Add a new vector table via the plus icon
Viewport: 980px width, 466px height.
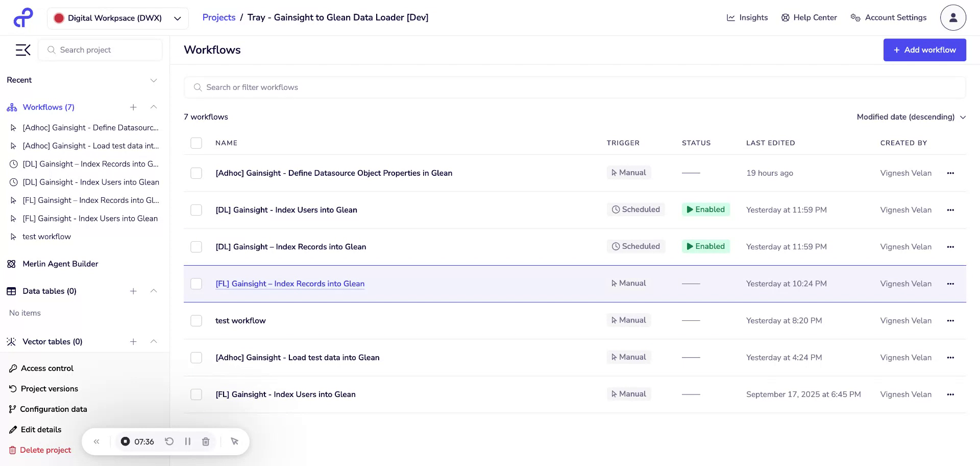133,341
